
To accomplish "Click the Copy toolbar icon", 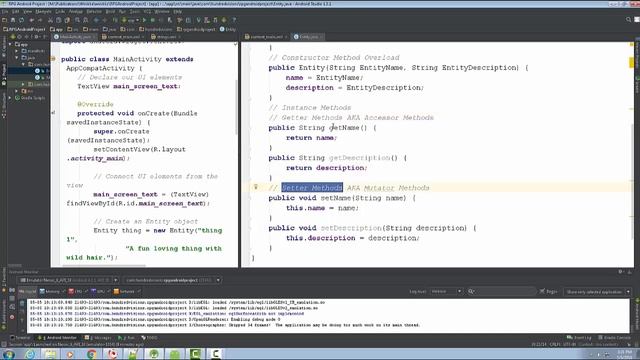I will pyautogui.click(x=59, y=20).
